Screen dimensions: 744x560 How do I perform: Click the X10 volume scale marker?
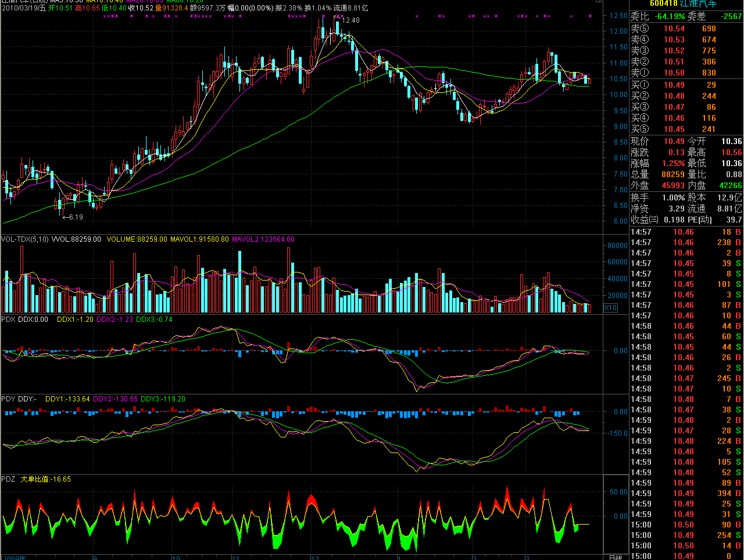tap(610, 308)
